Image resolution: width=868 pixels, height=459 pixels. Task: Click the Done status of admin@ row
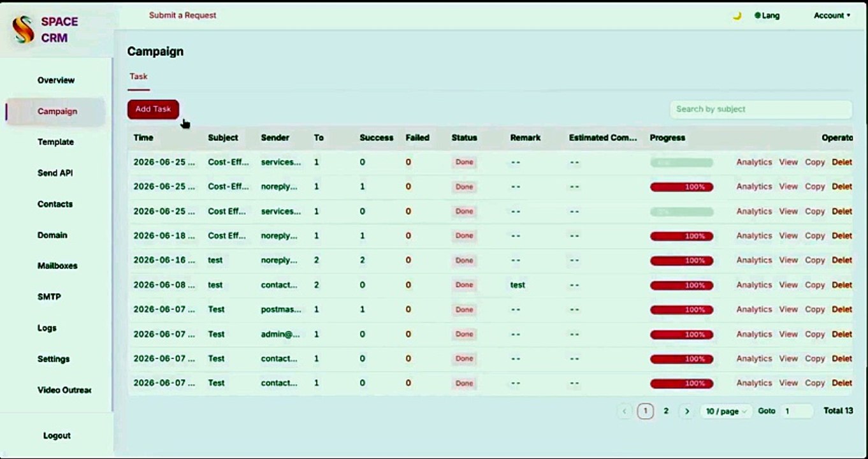click(464, 334)
